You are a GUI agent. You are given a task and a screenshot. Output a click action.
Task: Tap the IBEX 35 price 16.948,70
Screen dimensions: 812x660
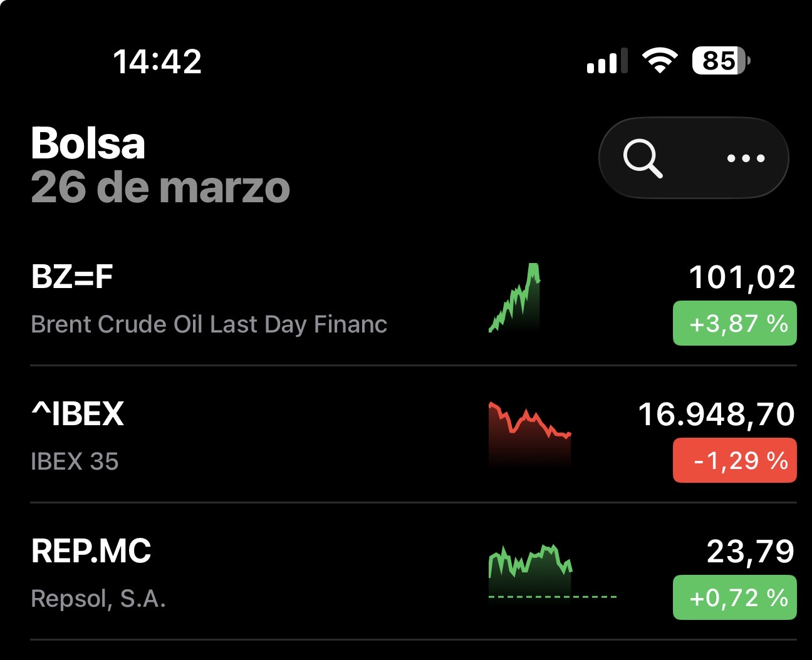[x=716, y=415]
